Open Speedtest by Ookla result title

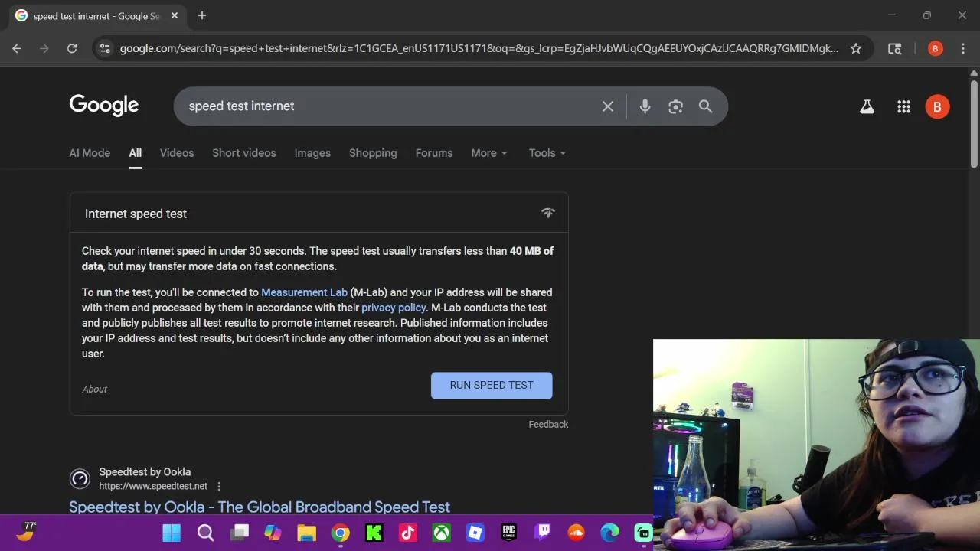point(260,507)
